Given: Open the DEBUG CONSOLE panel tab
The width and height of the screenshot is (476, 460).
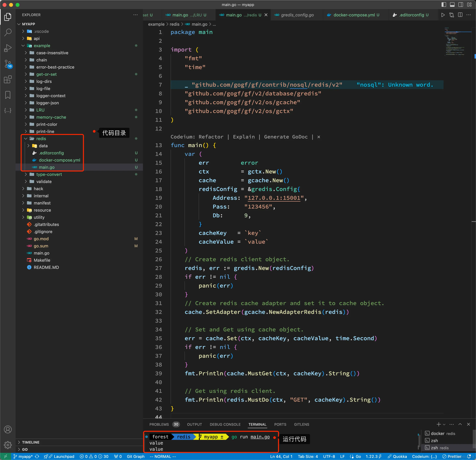Looking at the screenshot, I should (225, 424).
